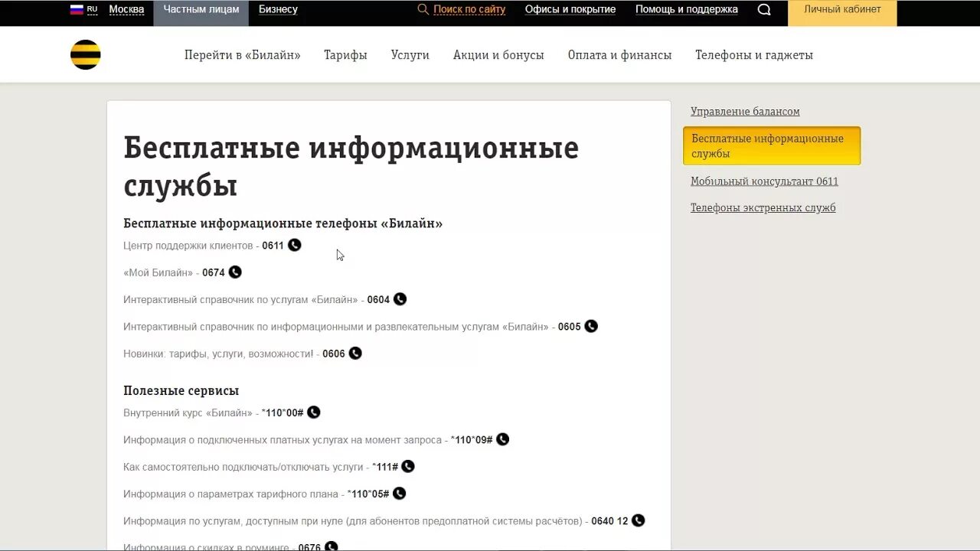The height and width of the screenshot is (551, 980).
Task: Open the Услуги menu
Action: [x=410, y=55]
